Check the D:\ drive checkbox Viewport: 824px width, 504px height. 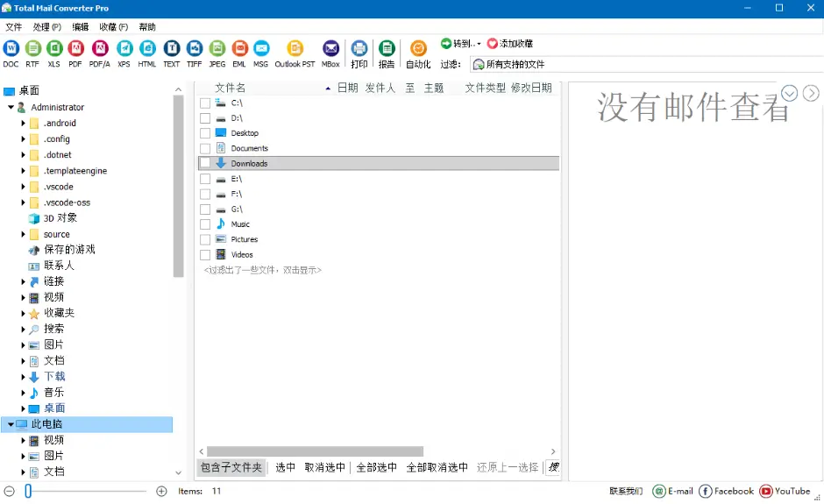(x=205, y=118)
